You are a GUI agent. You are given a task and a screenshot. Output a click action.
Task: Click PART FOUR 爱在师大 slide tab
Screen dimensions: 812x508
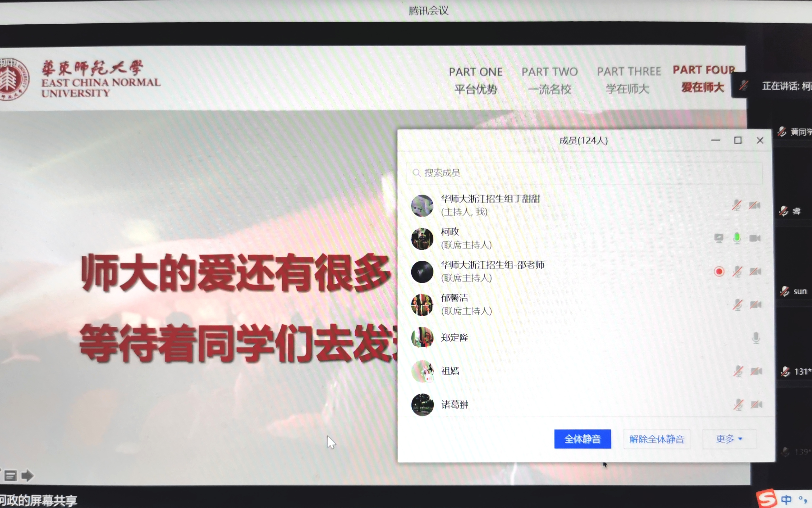coord(703,79)
